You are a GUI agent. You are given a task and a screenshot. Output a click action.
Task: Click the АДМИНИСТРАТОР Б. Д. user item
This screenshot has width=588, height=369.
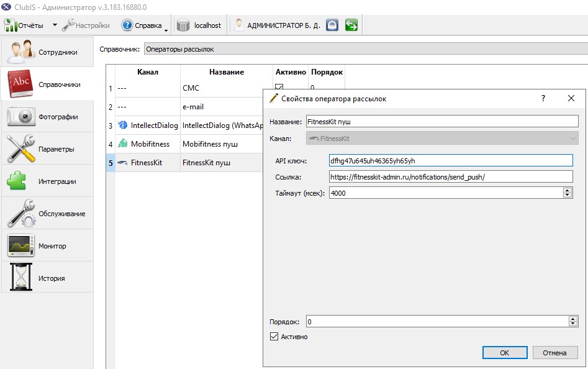click(x=277, y=25)
